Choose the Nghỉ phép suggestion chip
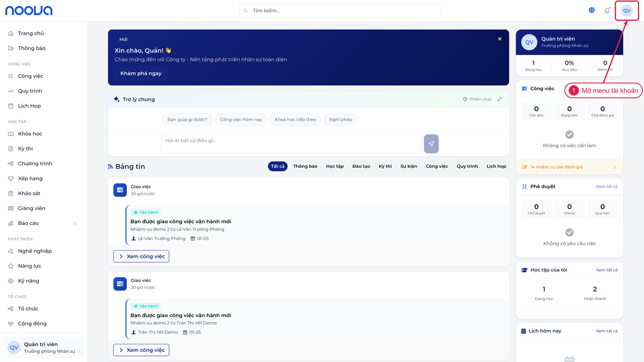This screenshot has height=362, width=644. tap(341, 119)
